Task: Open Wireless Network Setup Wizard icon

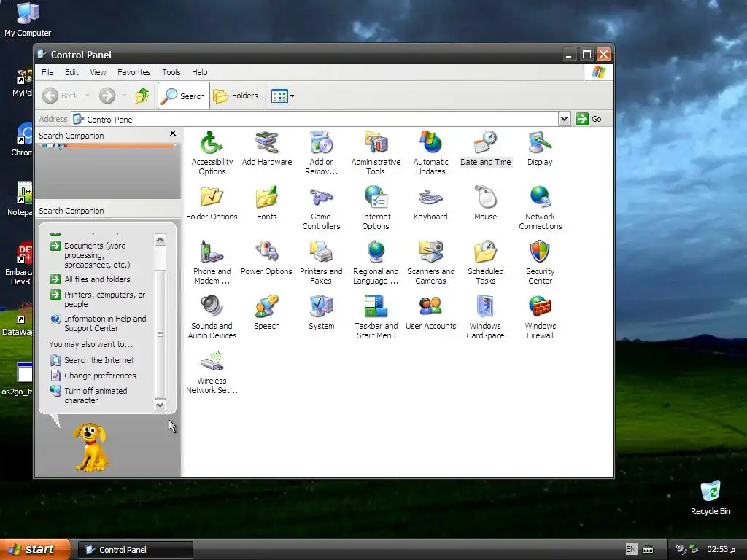Action: click(212, 373)
